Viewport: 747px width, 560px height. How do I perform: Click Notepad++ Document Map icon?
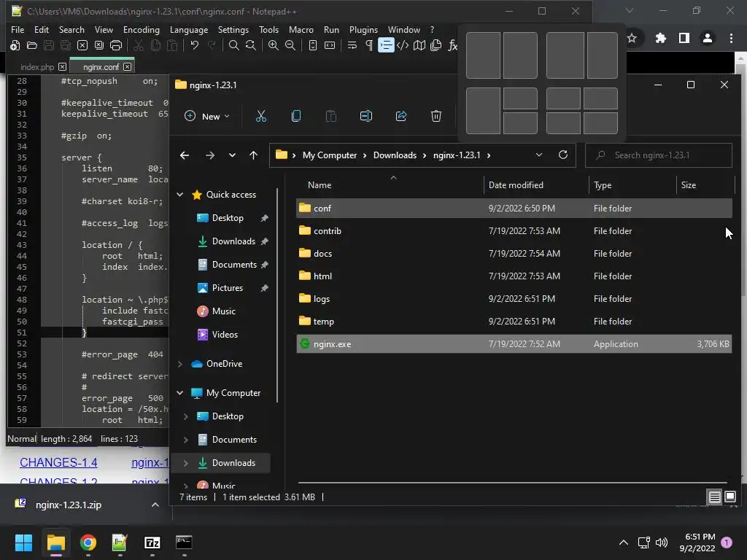coord(419,45)
